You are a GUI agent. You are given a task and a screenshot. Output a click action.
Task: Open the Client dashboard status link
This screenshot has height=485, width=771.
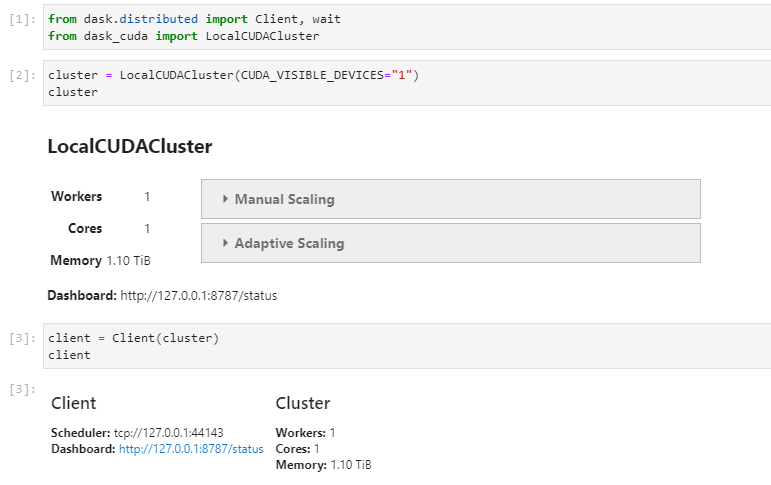[x=191, y=449]
